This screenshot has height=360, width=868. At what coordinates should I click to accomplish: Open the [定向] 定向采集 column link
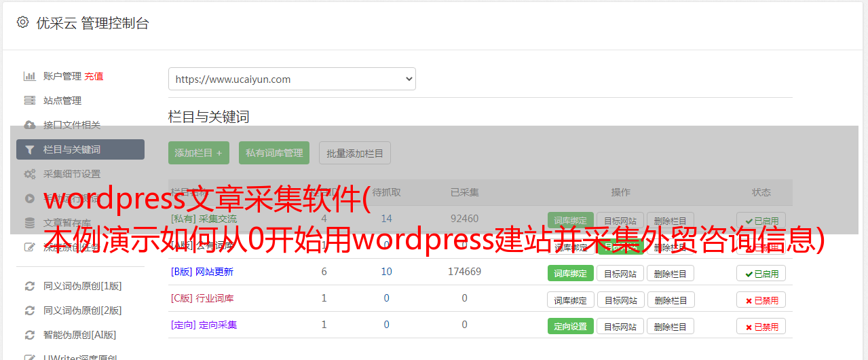[204, 325]
